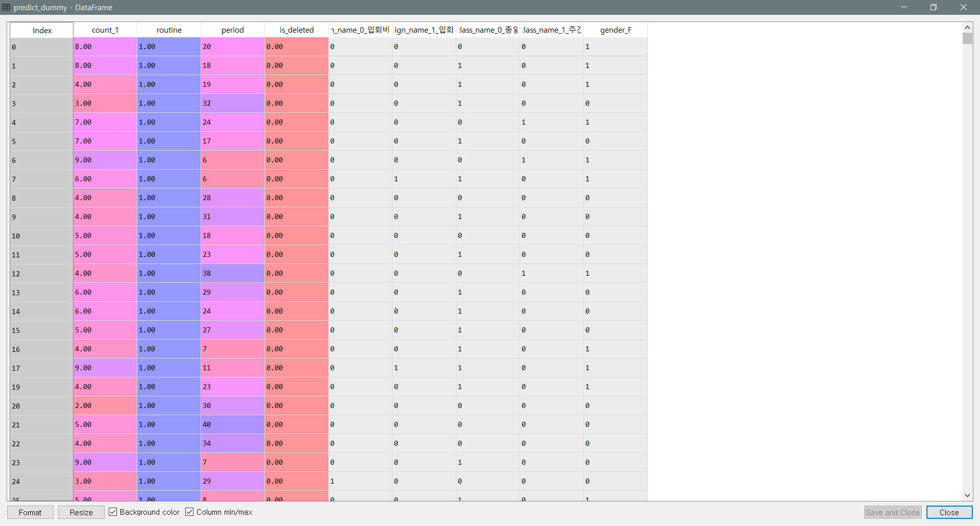Screen dimensions: 980x526
Task: Click period cell 28 in row 8
Action: tap(233, 198)
